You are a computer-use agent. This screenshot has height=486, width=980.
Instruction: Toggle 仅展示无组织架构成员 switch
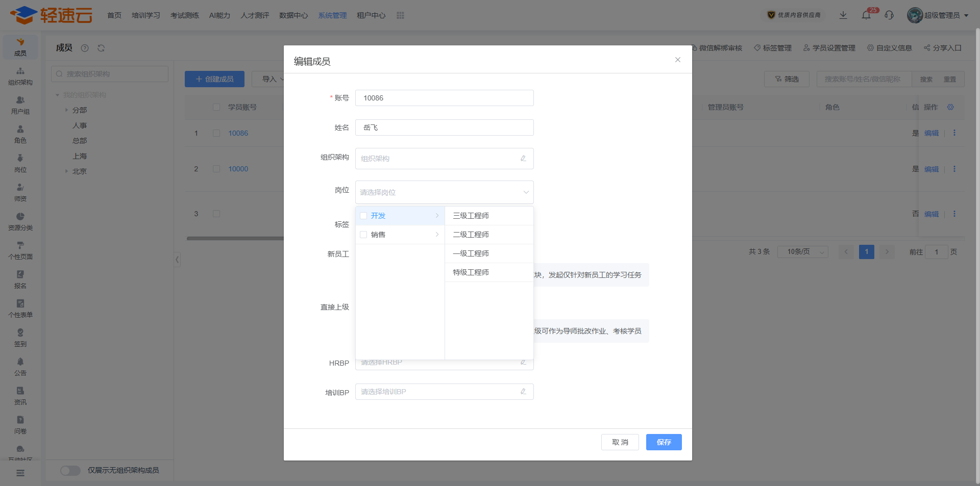click(70, 470)
